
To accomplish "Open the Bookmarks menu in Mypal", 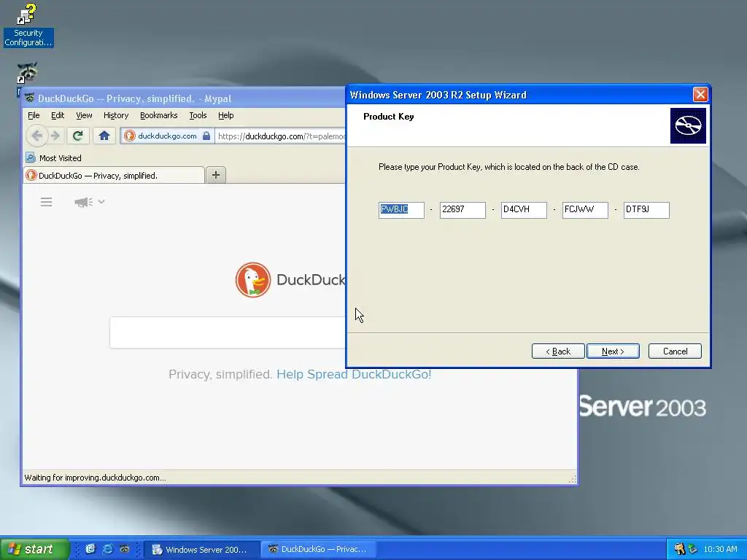I will (x=158, y=115).
